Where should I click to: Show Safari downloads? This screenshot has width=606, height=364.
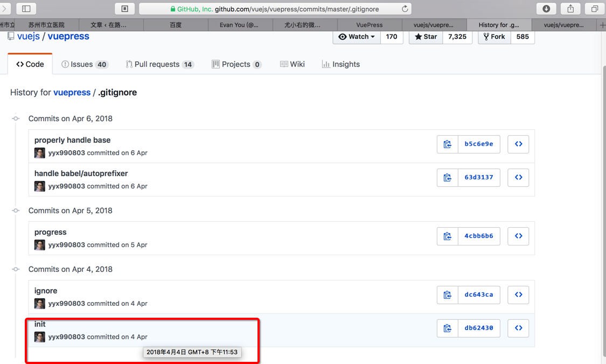(546, 9)
